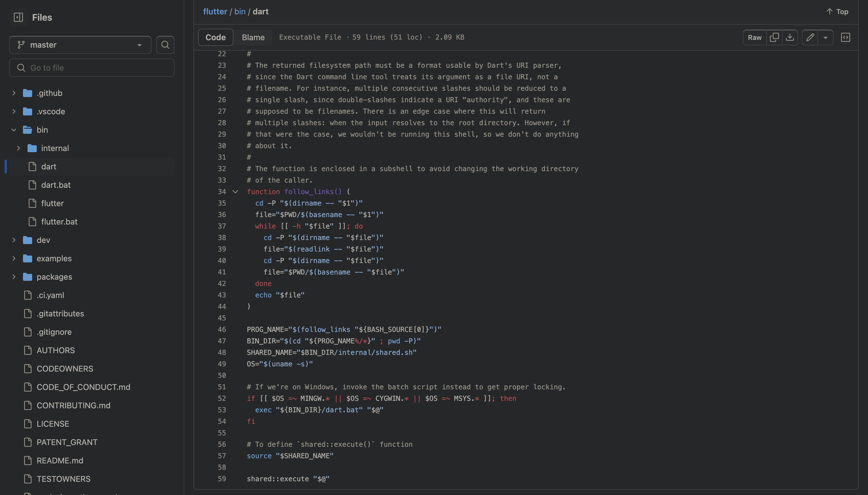Open the flutter breadcrumb link
Screen dimensions: 868x495
[215, 11]
